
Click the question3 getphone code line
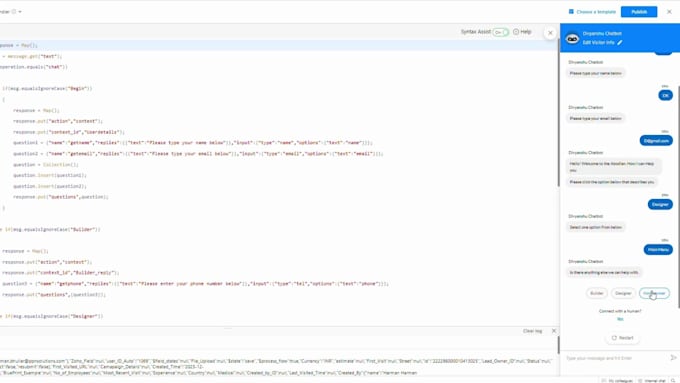click(x=195, y=284)
